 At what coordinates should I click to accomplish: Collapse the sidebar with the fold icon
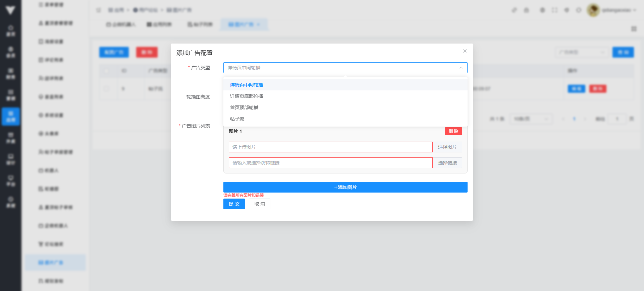tap(99, 10)
